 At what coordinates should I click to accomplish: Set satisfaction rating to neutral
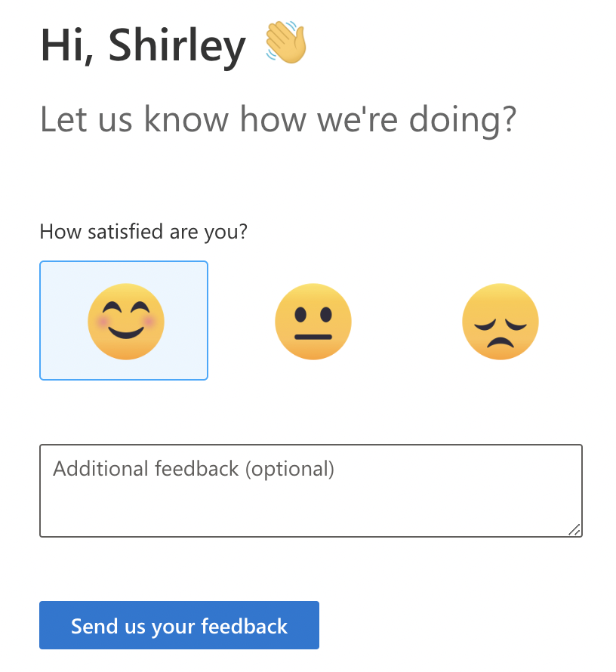click(313, 321)
